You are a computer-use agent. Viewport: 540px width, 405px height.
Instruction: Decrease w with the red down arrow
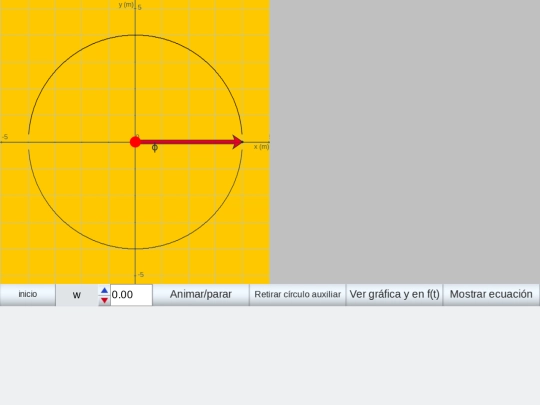[104, 301]
